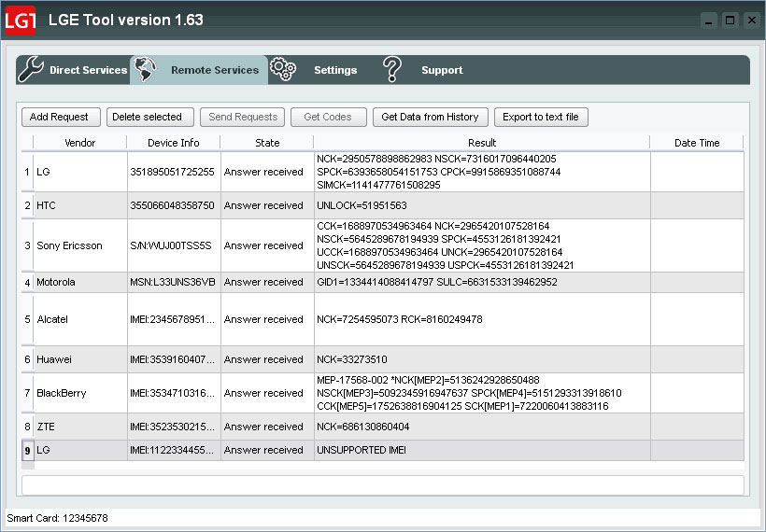Image resolution: width=766 pixels, height=532 pixels.
Task: Click the GID1 and SULC result cell
Action: coord(482,282)
